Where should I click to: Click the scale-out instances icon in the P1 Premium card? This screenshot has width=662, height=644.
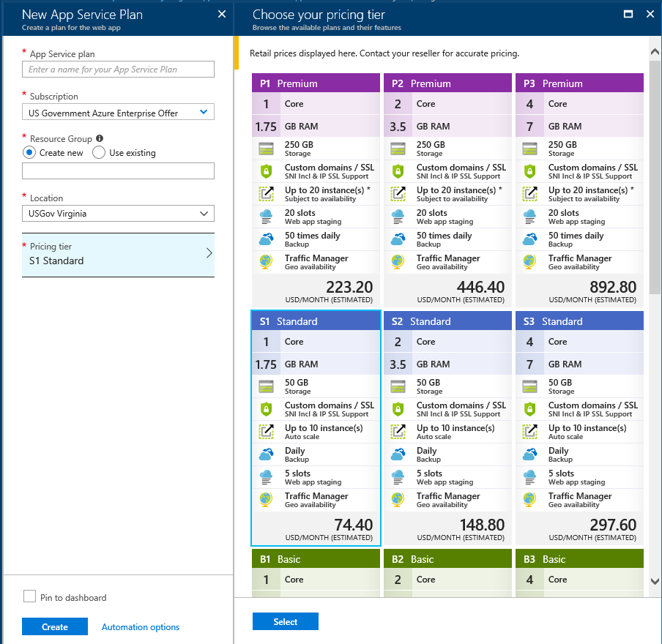266,194
